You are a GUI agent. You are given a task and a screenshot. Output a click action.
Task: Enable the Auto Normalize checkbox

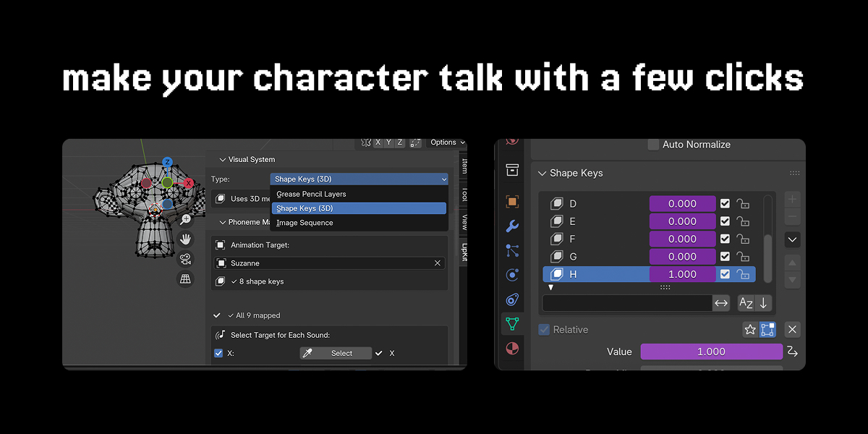tap(653, 145)
